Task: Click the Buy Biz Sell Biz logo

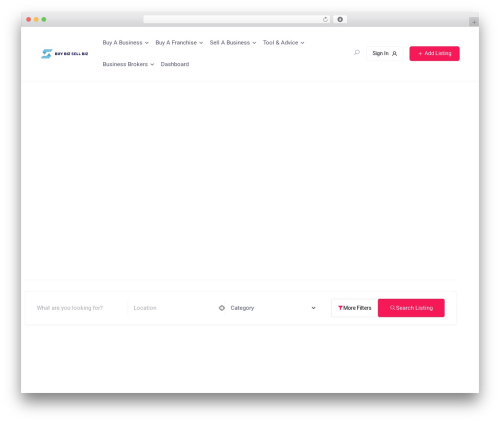Action: pos(64,54)
